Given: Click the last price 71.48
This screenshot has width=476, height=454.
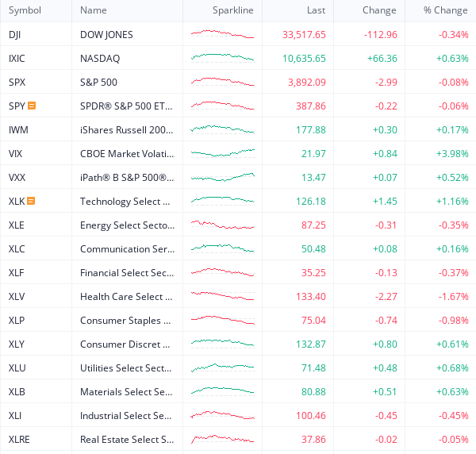Looking at the screenshot, I should pos(313,367).
